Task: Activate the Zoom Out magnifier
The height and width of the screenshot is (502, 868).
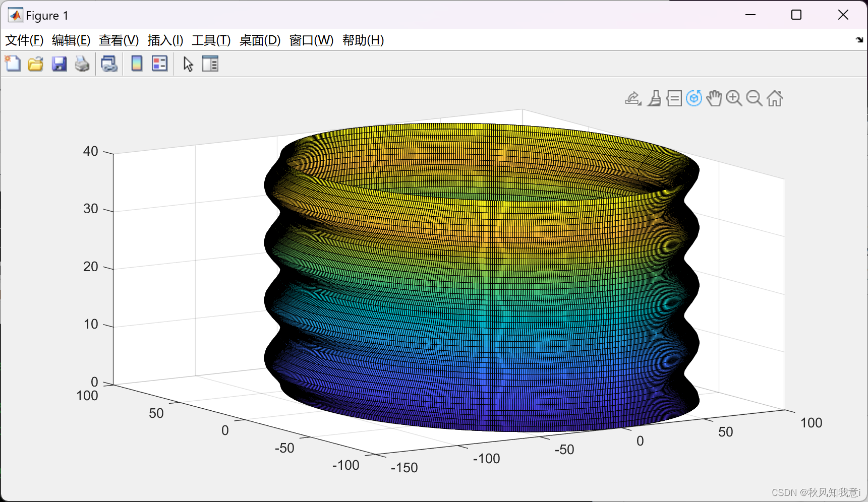Action: [x=755, y=98]
